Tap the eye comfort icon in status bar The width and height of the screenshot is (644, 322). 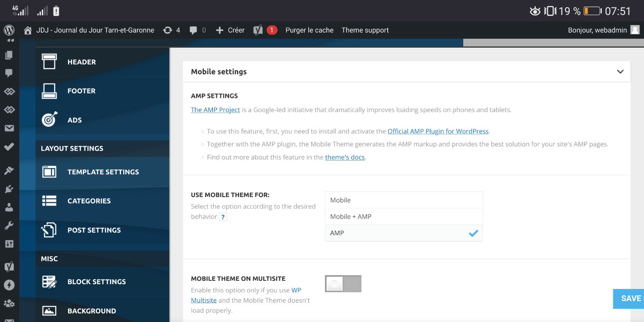pyautogui.click(x=535, y=11)
